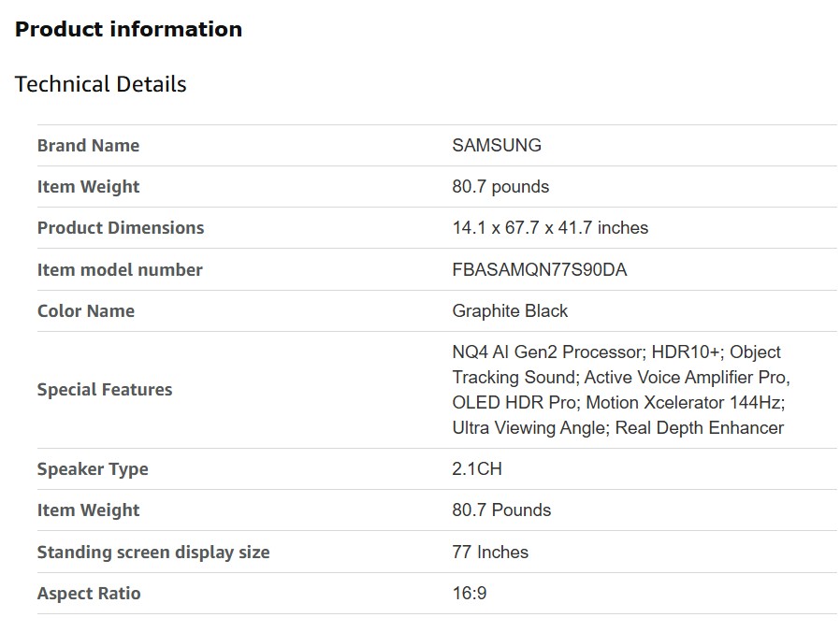
Task: Click the Standing screen display size label
Action: 152,552
